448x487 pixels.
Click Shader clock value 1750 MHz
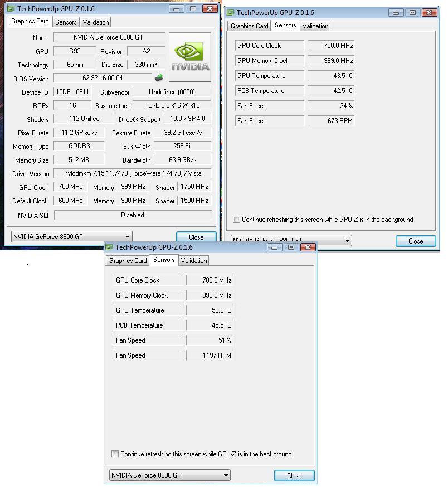click(194, 186)
